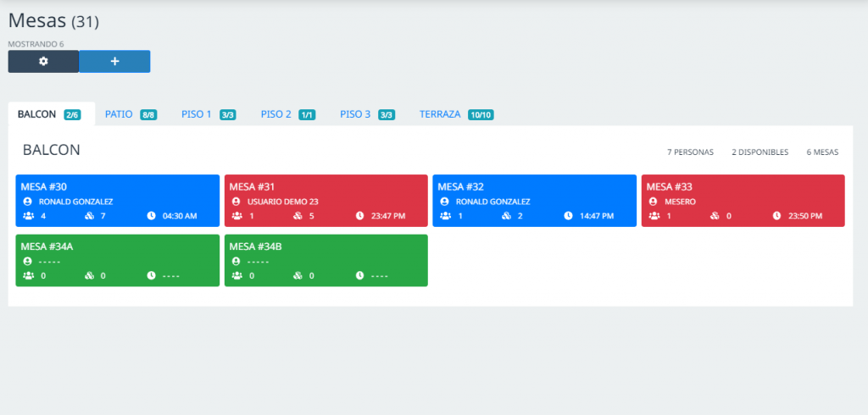Image resolution: width=868 pixels, height=415 pixels.
Task: Go to the PISO 3 tab
Action: coord(355,114)
